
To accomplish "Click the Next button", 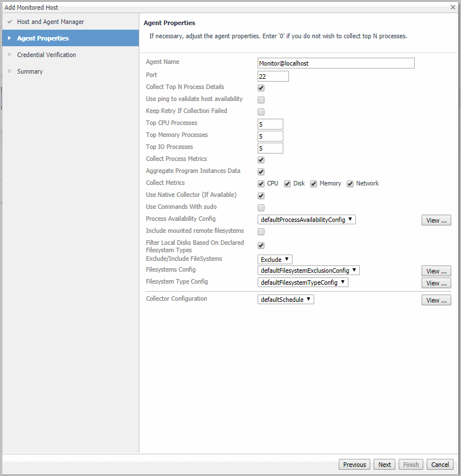I will 384,465.
